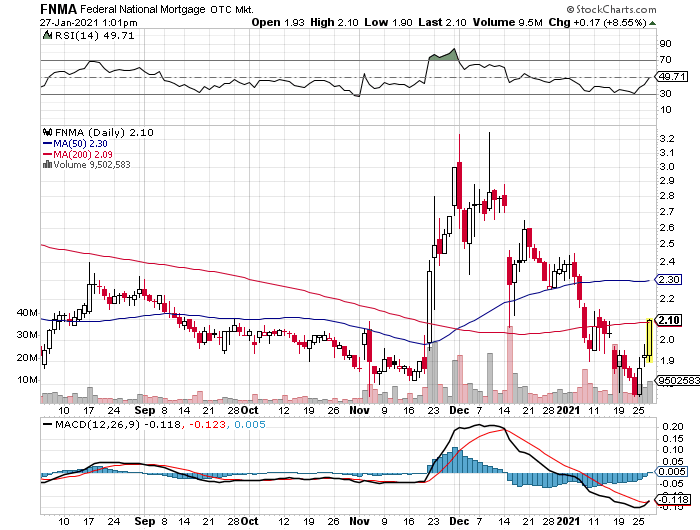The width and height of the screenshot is (700, 530).
Task: Click the red MA(200) legend line marker
Action: pyautogui.click(x=47, y=154)
